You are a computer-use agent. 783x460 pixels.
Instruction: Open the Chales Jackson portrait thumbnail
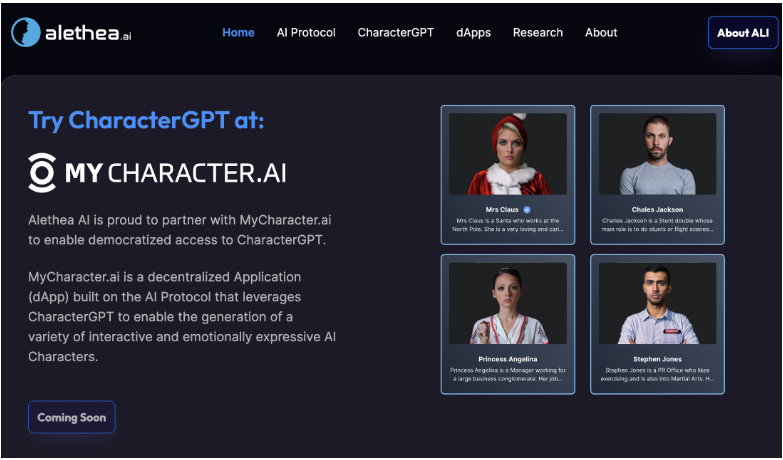pos(657,154)
